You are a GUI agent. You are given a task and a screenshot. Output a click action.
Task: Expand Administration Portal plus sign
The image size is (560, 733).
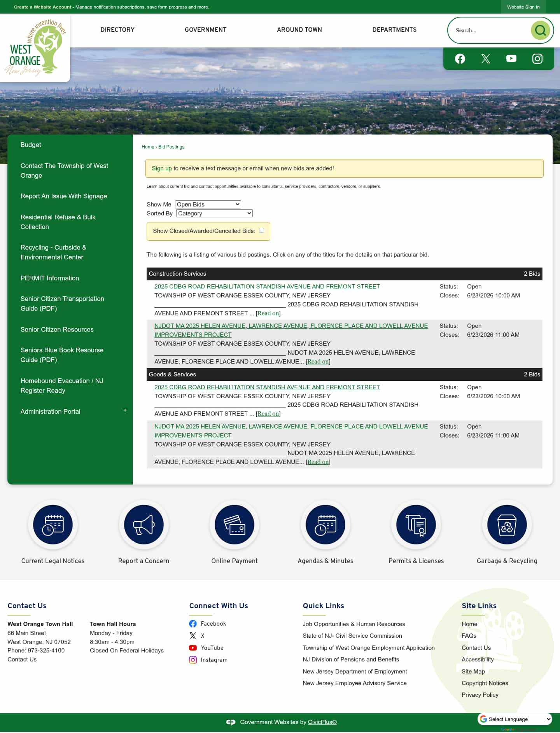coord(125,411)
